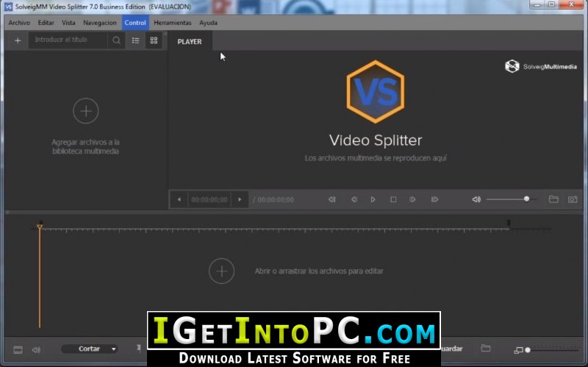Open the Ayuda menu
Image resolution: width=588 pixels, height=367 pixels.
(208, 23)
